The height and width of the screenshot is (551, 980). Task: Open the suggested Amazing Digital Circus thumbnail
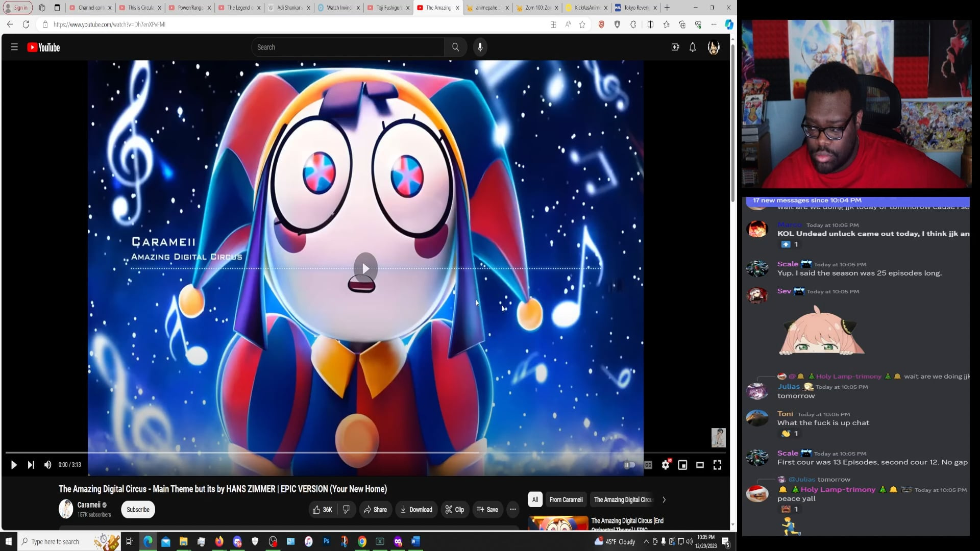558,523
